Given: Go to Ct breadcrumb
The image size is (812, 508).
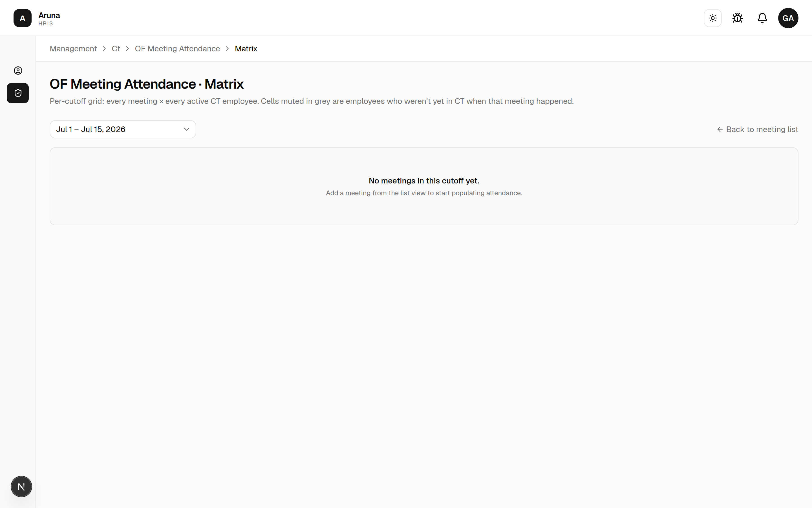Looking at the screenshot, I should point(116,49).
